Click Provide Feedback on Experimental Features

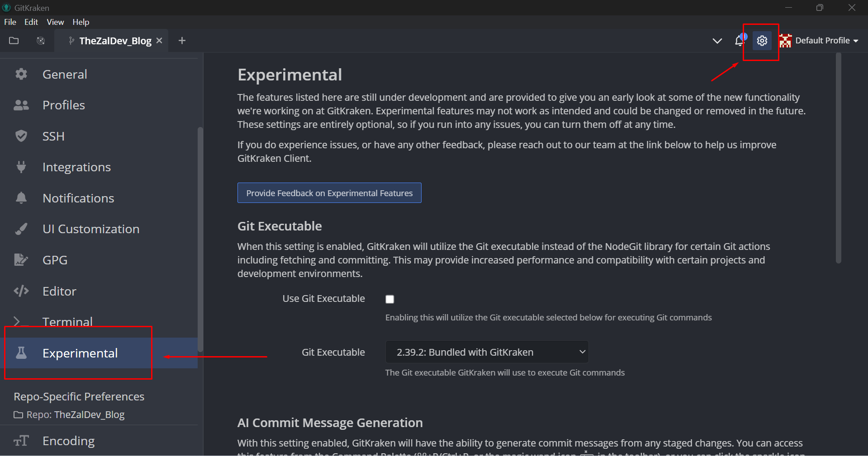329,193
